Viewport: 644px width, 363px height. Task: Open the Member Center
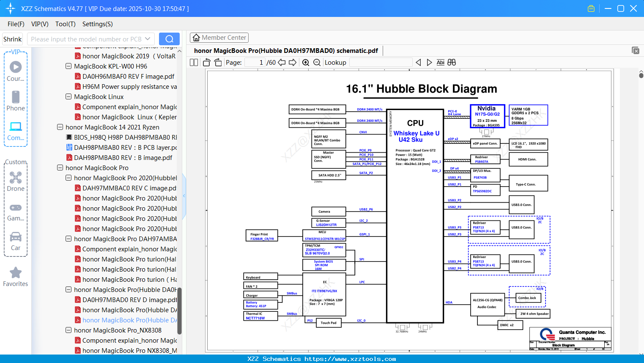point(219,38)
